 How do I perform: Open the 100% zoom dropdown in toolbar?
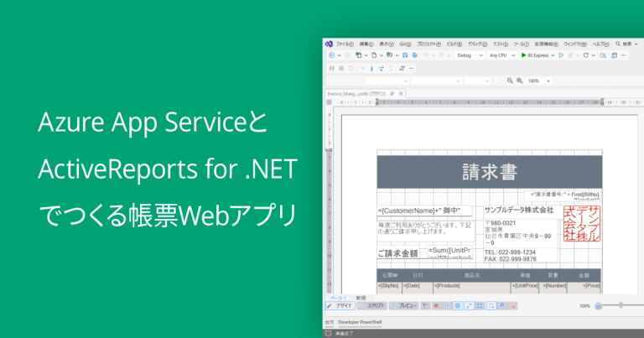pos(539,81)
